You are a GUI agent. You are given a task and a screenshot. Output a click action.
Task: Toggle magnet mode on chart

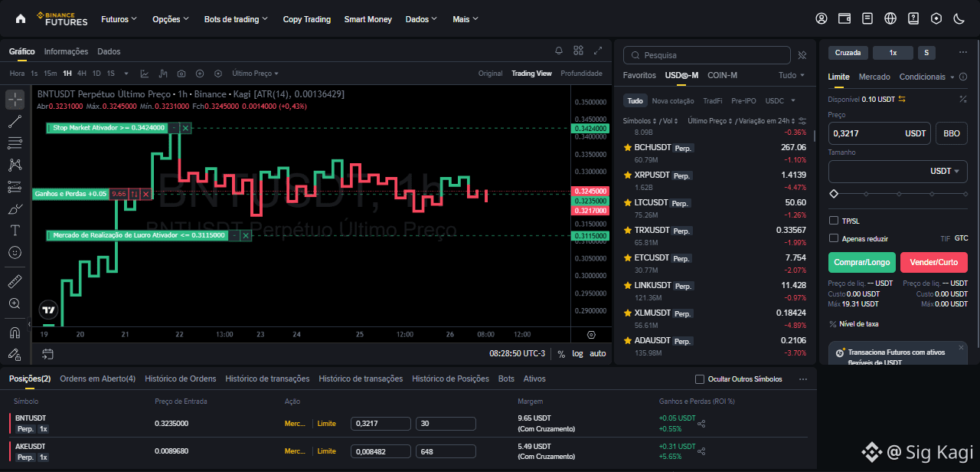pos(15,333)
